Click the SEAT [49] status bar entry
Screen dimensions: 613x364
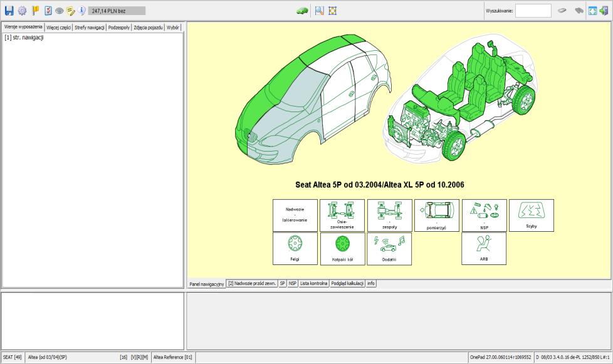coord(12,357)
